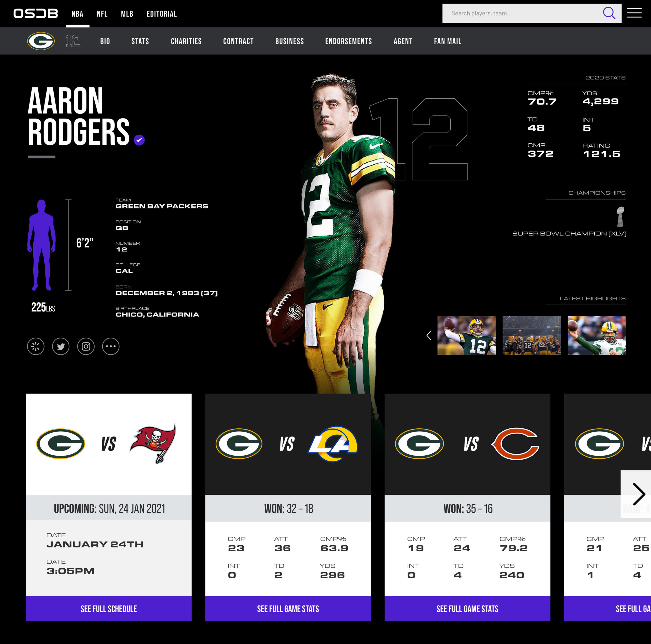
Task: Open the Contract tab
Action: click(x=238, y=41)
